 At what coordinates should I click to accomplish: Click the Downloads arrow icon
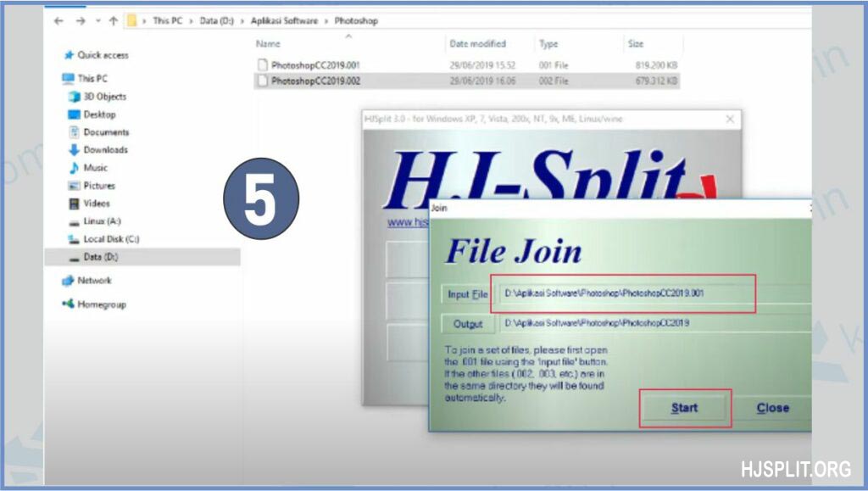coord(75,150)
